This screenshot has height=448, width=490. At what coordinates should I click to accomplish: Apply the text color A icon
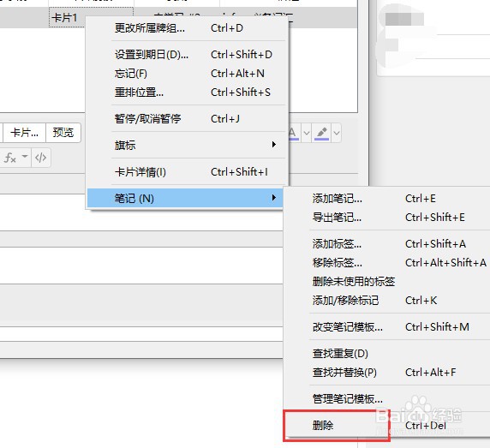293,133
